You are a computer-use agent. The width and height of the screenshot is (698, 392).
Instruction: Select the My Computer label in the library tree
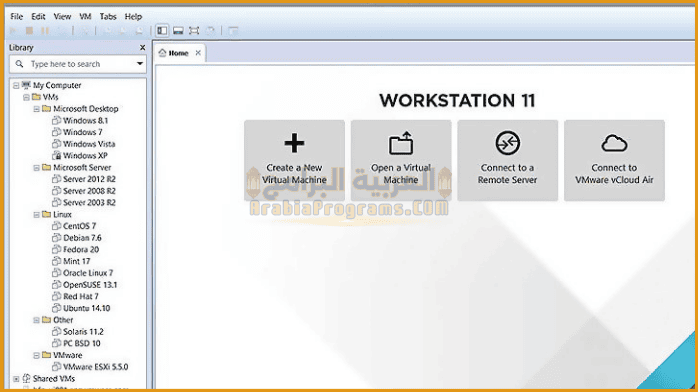pos(57,85)
